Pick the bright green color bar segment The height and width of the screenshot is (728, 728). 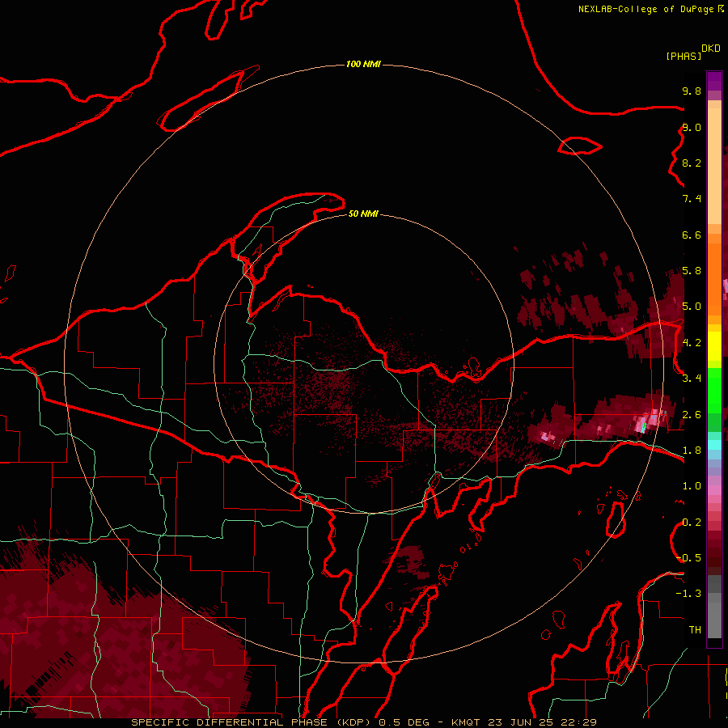tap(714, 391)
